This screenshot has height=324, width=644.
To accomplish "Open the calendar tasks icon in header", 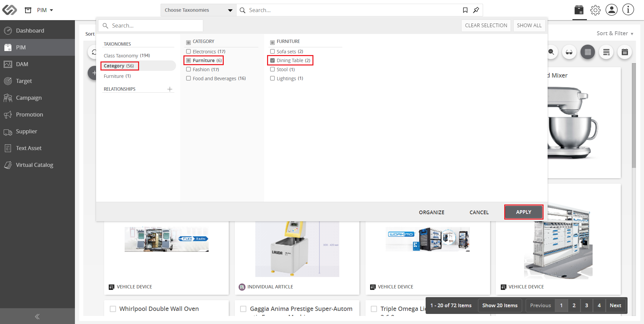I will click(x=579, y=10).
